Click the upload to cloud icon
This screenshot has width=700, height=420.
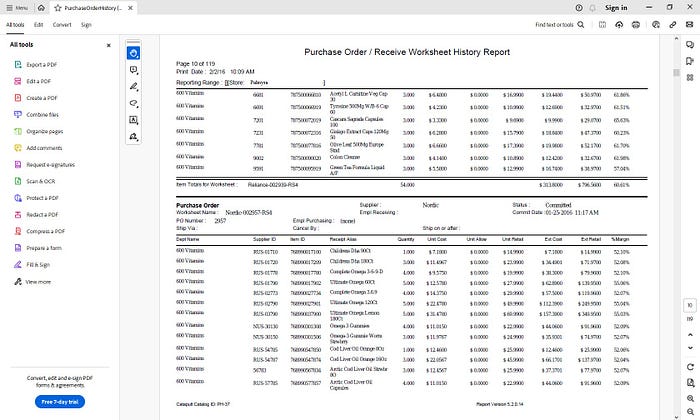click(x=619, y=25)
